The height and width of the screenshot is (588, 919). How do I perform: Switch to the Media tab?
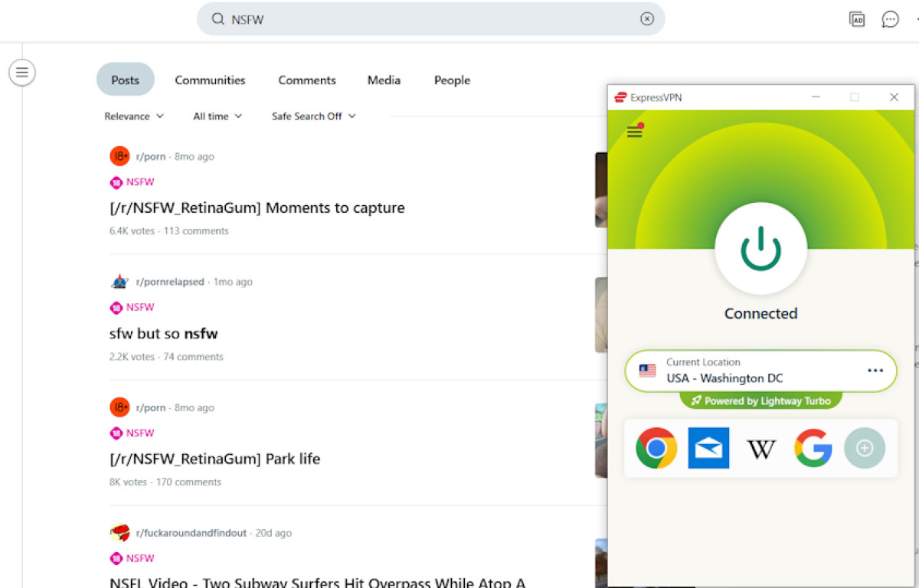pos(384,80)
